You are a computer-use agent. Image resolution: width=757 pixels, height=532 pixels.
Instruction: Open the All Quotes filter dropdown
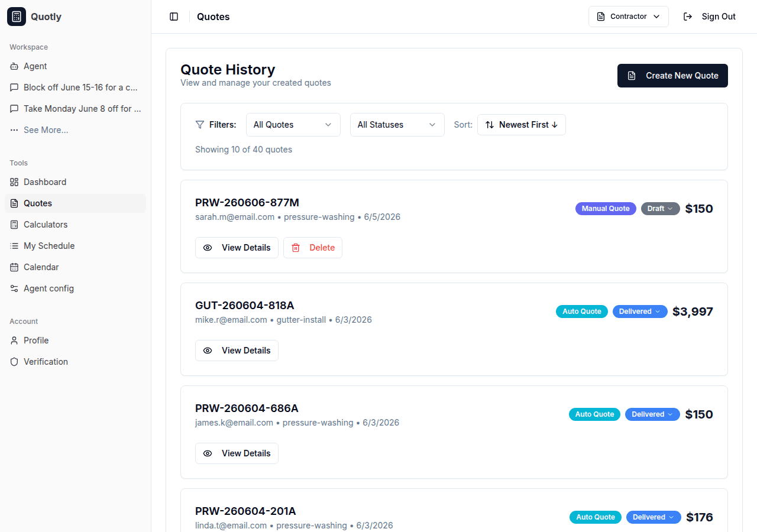click(x=293, y=125)
